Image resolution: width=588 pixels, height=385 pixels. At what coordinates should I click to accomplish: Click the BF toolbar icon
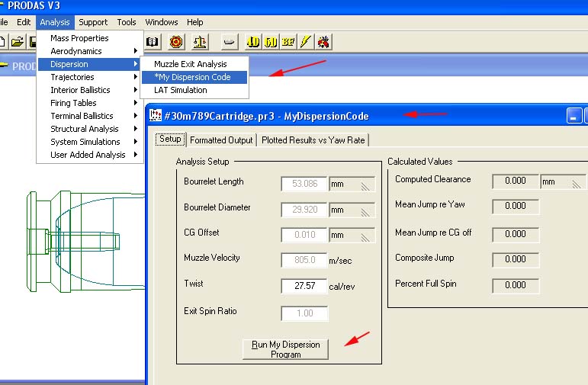click(x=288, y=42)
